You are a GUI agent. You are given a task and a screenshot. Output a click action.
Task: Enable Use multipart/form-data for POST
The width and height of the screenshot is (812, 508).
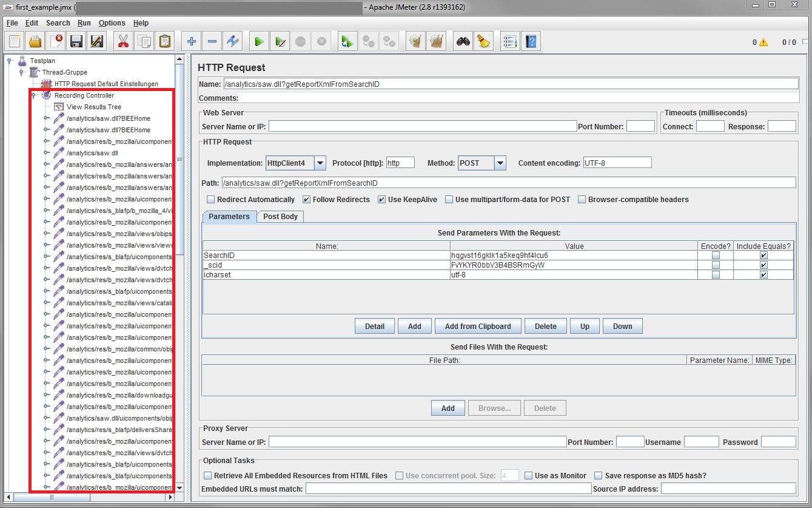click(x=449, y=199)
